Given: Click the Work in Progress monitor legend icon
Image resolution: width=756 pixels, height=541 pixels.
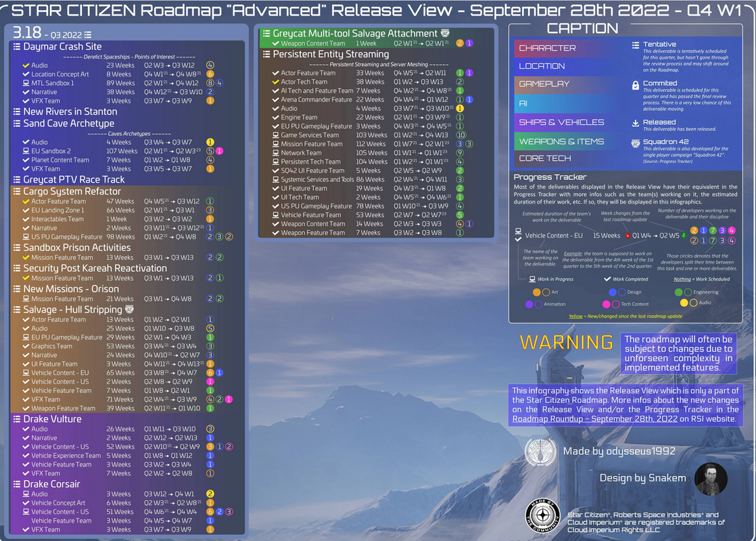Looking at the screenshot, I should coord(532,279).
